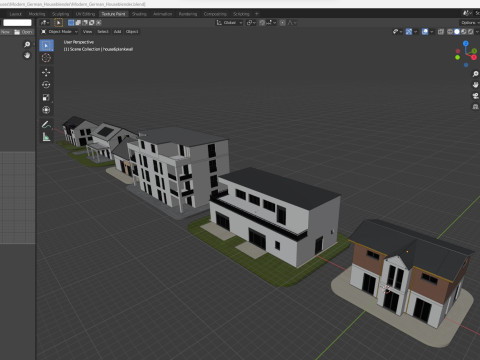Choose subtract selection mode icon
Viewport: 480px width, 360px height.
(x=85, y=23)
